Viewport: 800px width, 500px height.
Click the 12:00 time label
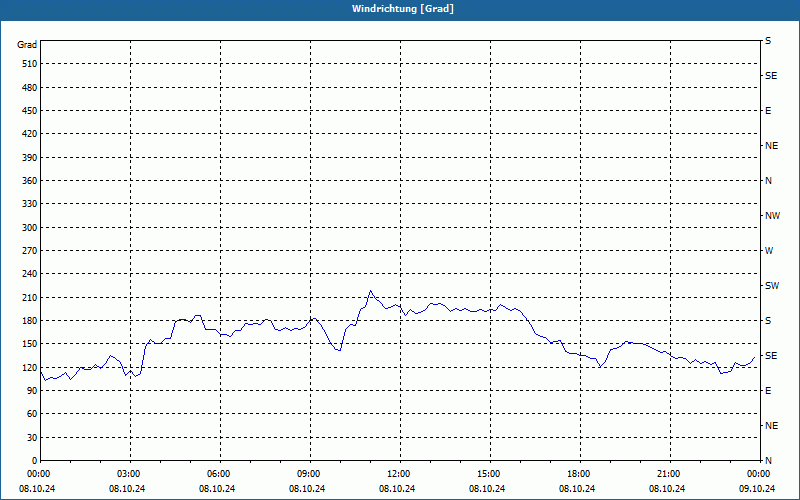click(x=401, y=474)
